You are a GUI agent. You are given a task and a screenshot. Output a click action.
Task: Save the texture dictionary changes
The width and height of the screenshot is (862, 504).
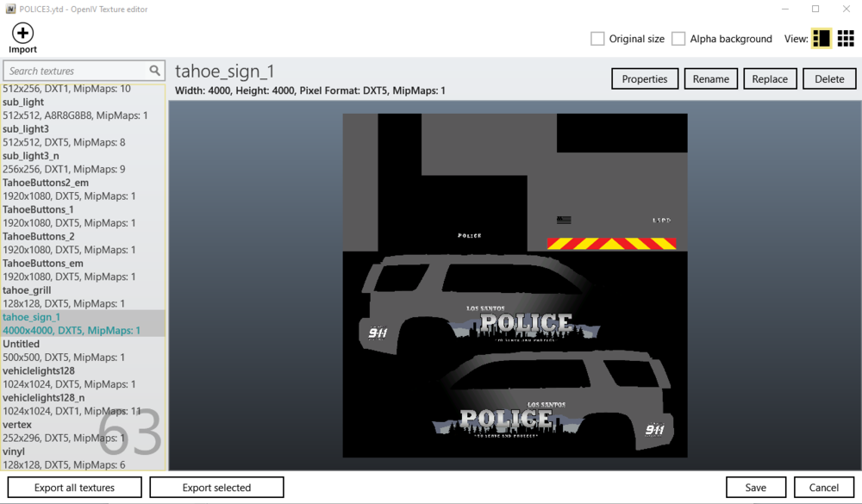[x=755, y=488]
